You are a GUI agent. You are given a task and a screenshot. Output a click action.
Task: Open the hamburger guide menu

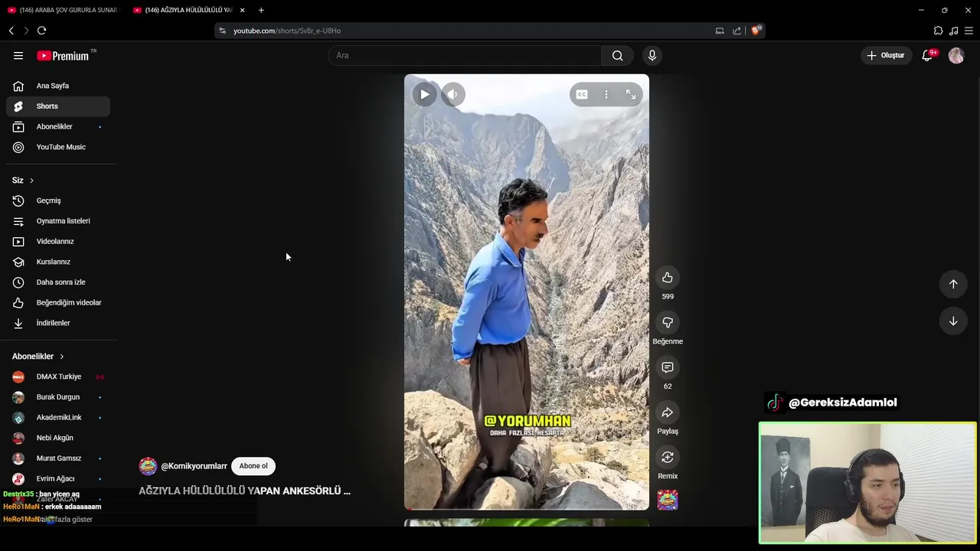[18, 55]
